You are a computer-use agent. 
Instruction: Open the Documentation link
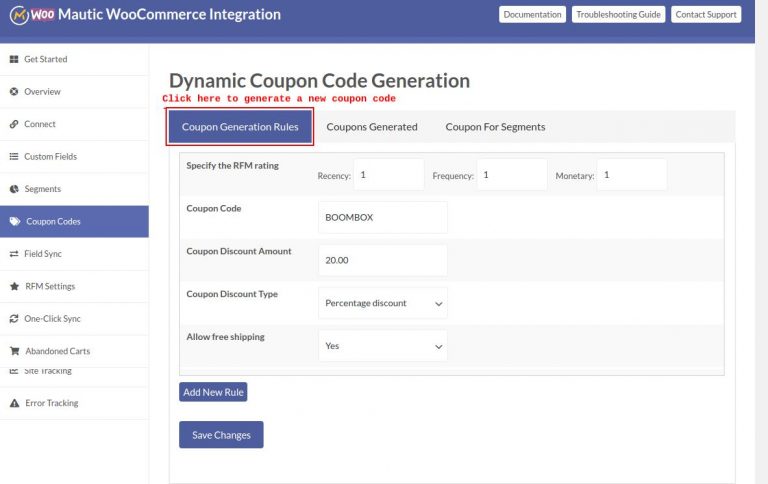click(532, 15)
